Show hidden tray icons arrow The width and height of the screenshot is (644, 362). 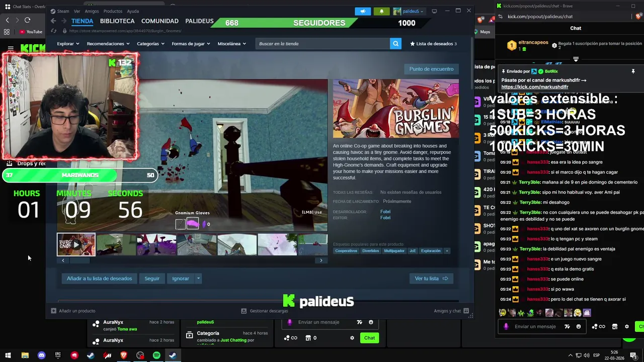coord(570,355)
